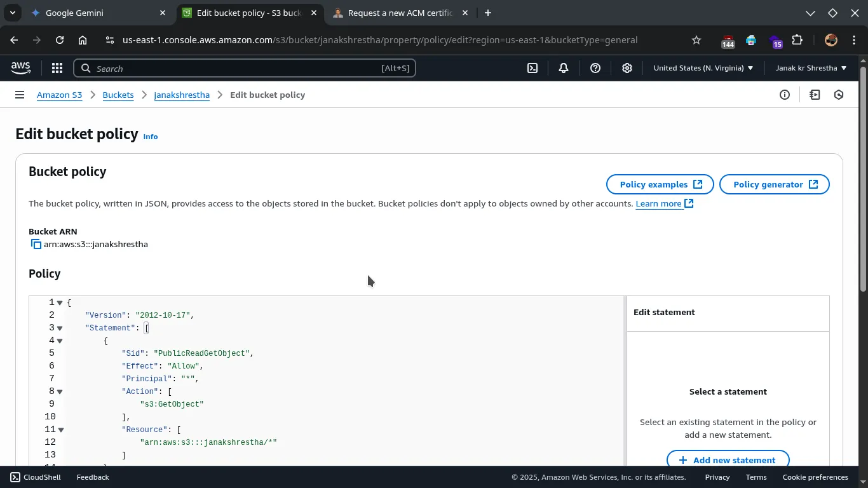Collapse the Statement array fold arrow on line 3
Image resolution: width=868 pixels, height=488 pixels.
[x=60, y=329]
